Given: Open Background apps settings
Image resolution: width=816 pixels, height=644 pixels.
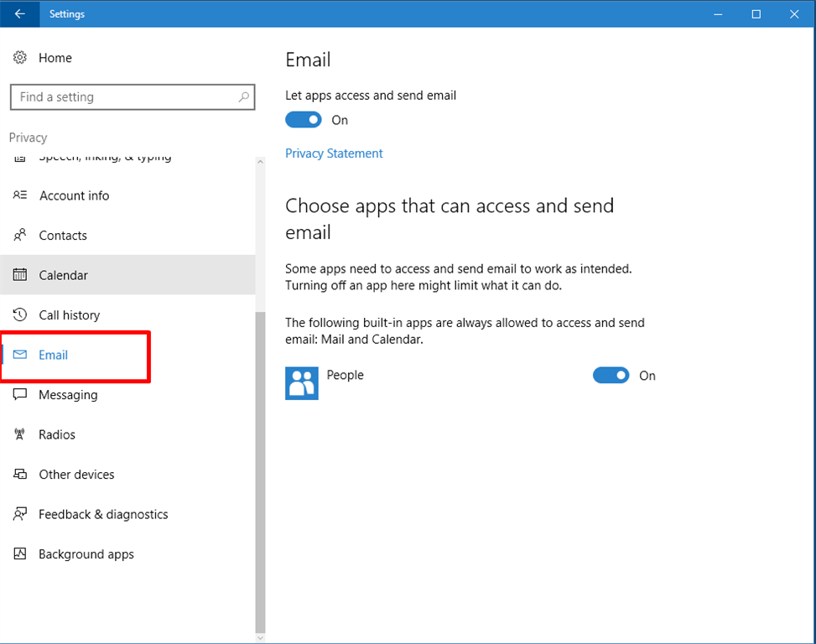Looking at the screenshot, I should [x=86, y=554].
